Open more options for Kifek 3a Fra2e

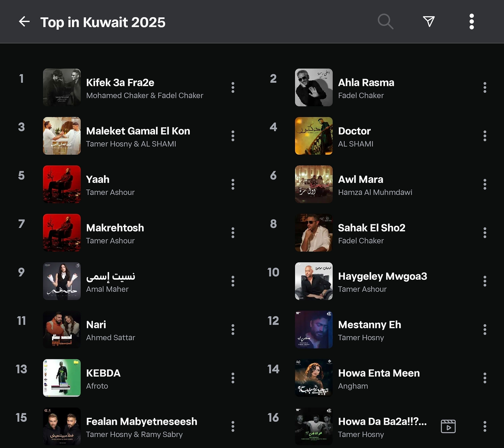pos(233,87)
